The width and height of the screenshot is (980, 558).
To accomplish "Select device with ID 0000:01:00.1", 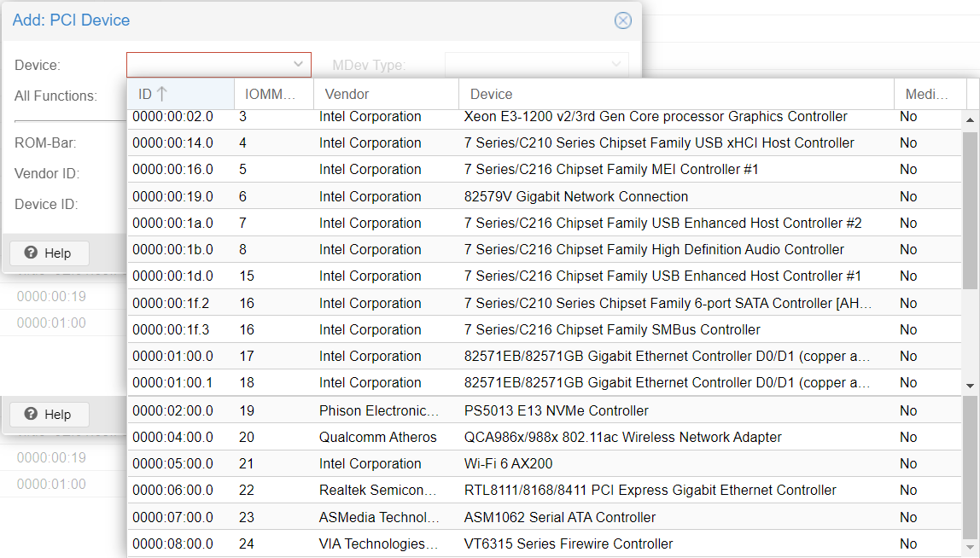I will pyautogui.click(x=172, y=382).
